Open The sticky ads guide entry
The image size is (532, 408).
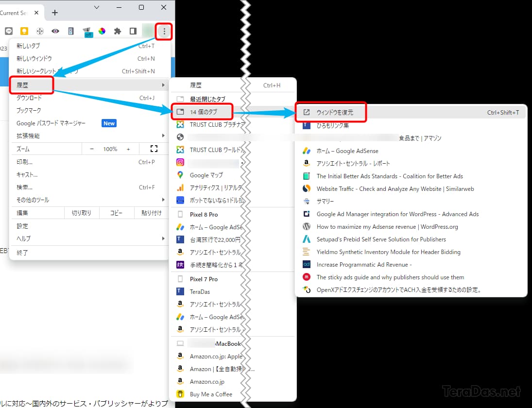[x=411, y=277]
